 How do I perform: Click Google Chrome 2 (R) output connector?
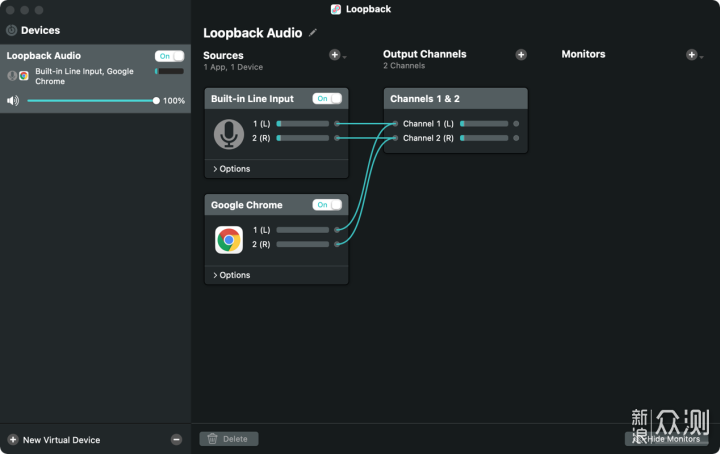pyautogui.click(x=337, y=244)
